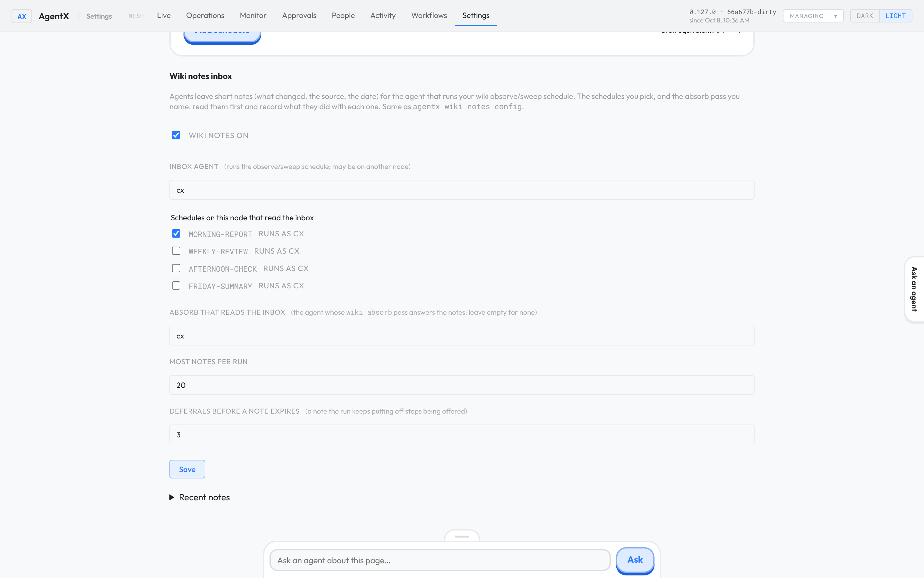The image size is (924, 578).
Task: Click the MESH label in the header
Action: pyautogui.click(x=136, y=16)
